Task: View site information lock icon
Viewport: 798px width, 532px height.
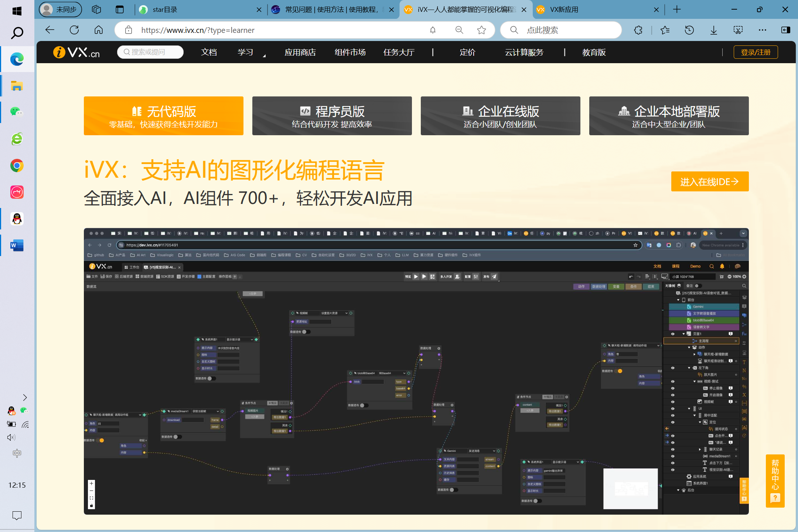Action: click(129, 30)
